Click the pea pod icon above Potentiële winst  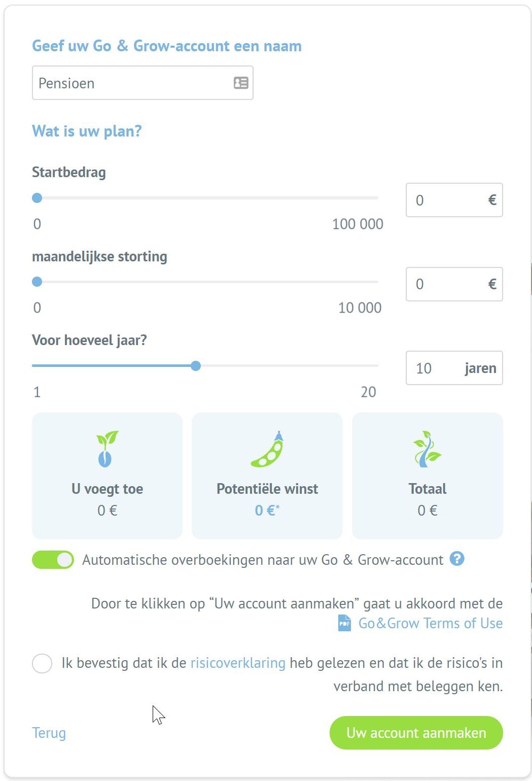click(267, 450)
